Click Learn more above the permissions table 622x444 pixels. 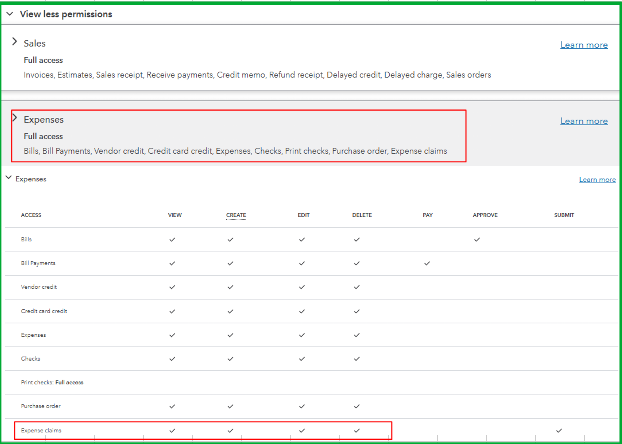(597, 180)
